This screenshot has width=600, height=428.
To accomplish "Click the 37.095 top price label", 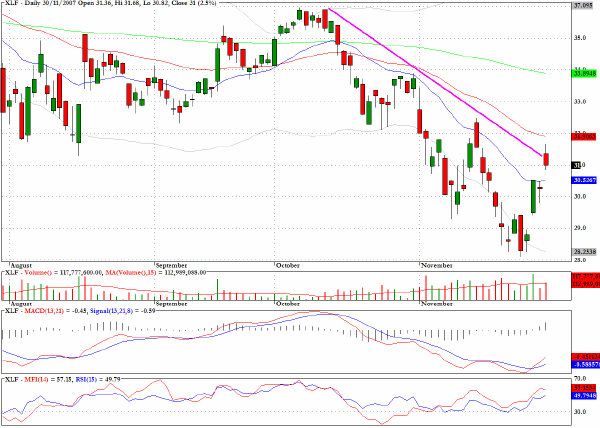I will click(x=583, y=5).
